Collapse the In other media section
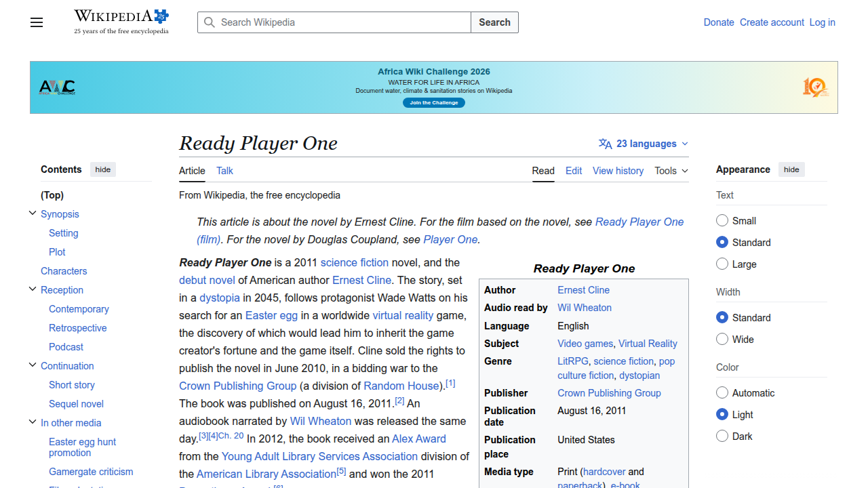 click(33, 422)
